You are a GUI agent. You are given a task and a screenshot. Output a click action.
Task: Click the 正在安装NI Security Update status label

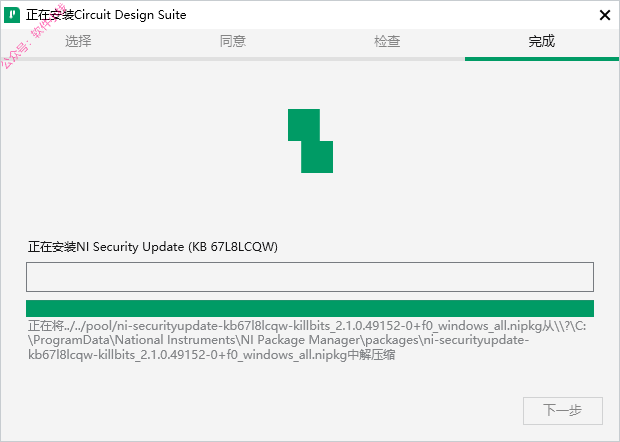tap(153, 247)
